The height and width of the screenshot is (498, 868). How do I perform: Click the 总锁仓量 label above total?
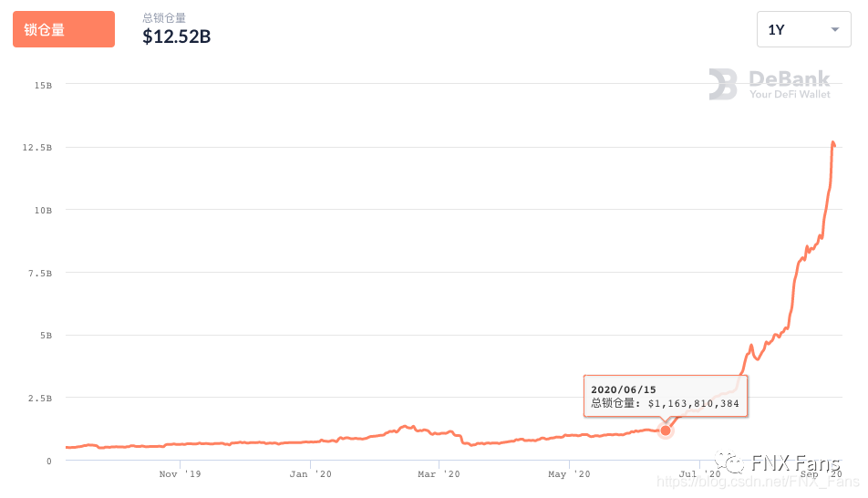pos(164,17)
